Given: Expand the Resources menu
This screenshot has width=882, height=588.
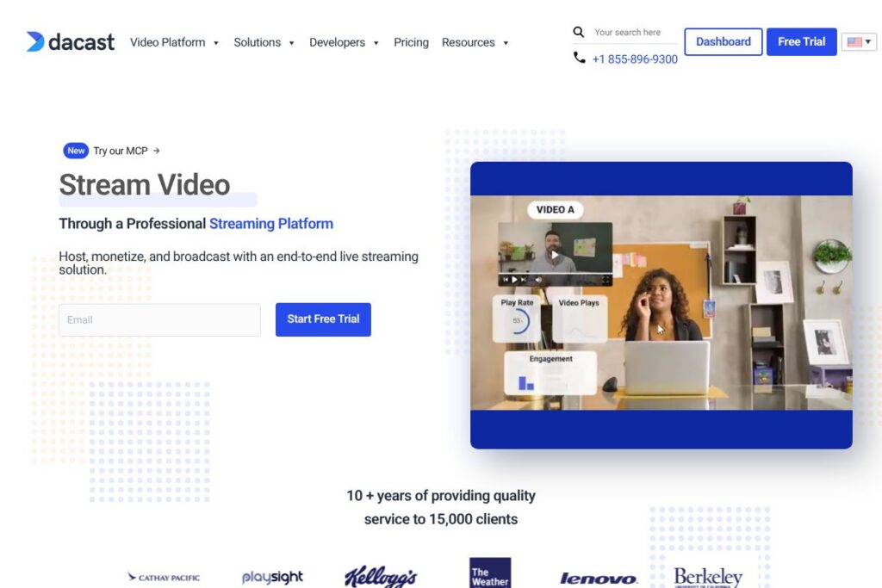Looking at the screenshot, I should (x=475, y=42).
